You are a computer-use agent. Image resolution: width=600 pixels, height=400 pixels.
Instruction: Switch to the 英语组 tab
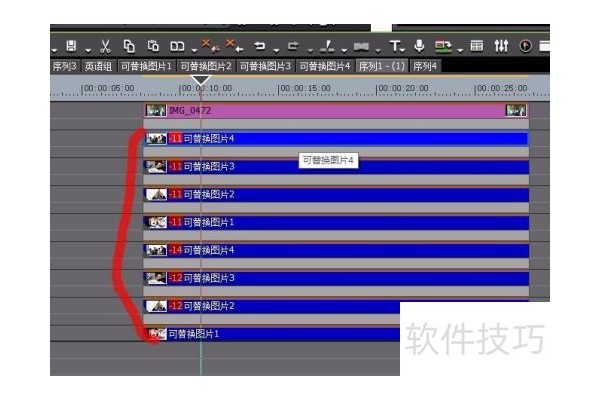pos(98,66)
